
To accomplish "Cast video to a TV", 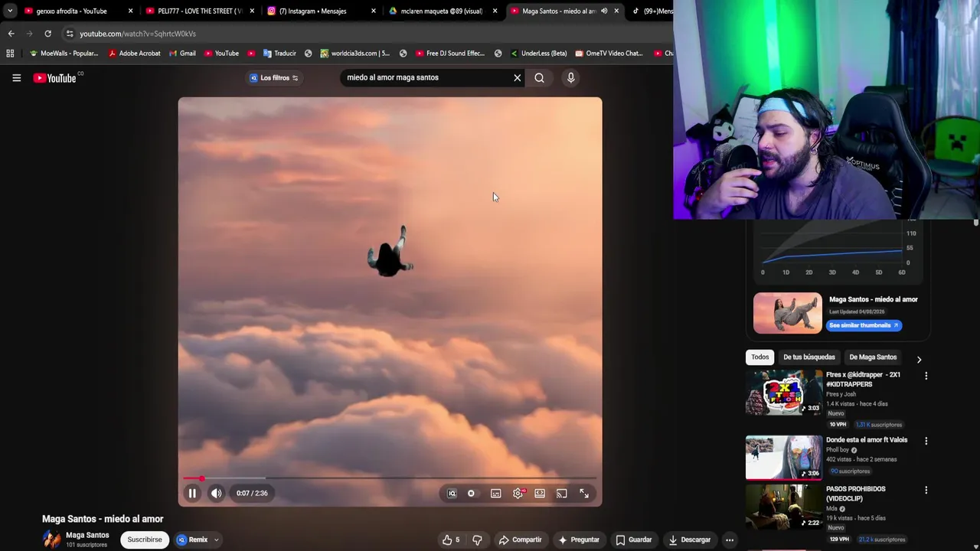I will point(562,494).
